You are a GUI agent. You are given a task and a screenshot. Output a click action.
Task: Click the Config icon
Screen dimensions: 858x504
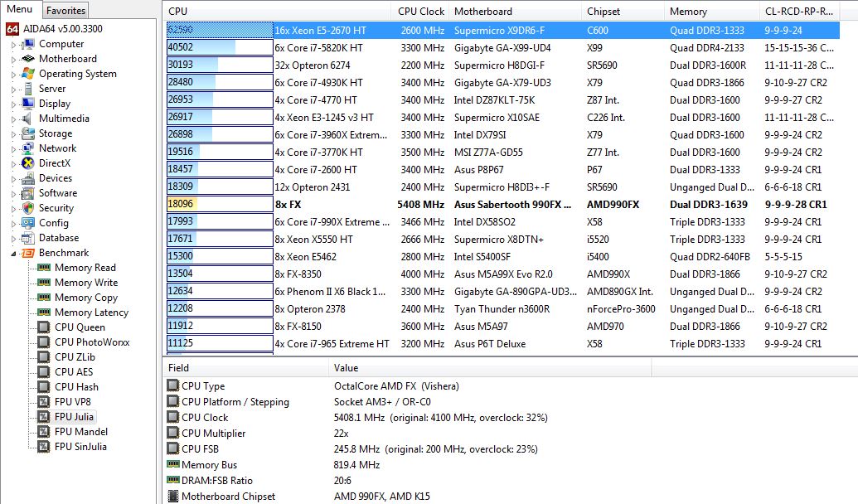pyautogui.click(x=28, y=223)
